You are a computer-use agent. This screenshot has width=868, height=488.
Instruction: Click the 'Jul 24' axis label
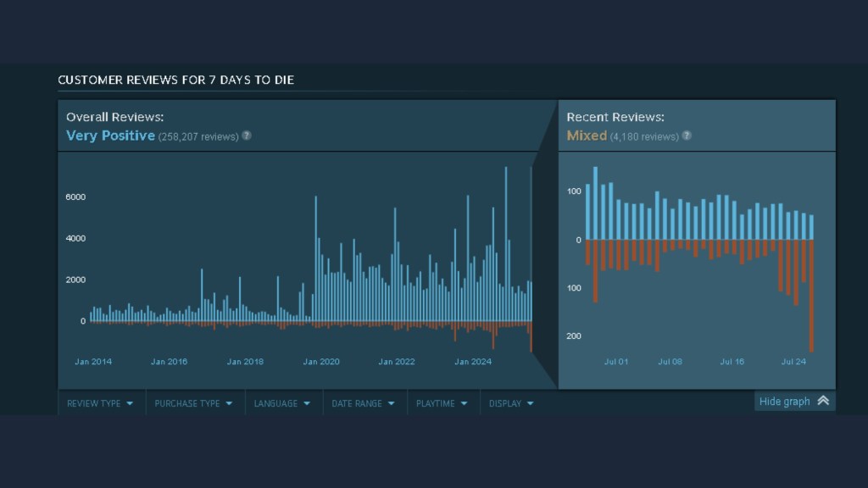793,361
